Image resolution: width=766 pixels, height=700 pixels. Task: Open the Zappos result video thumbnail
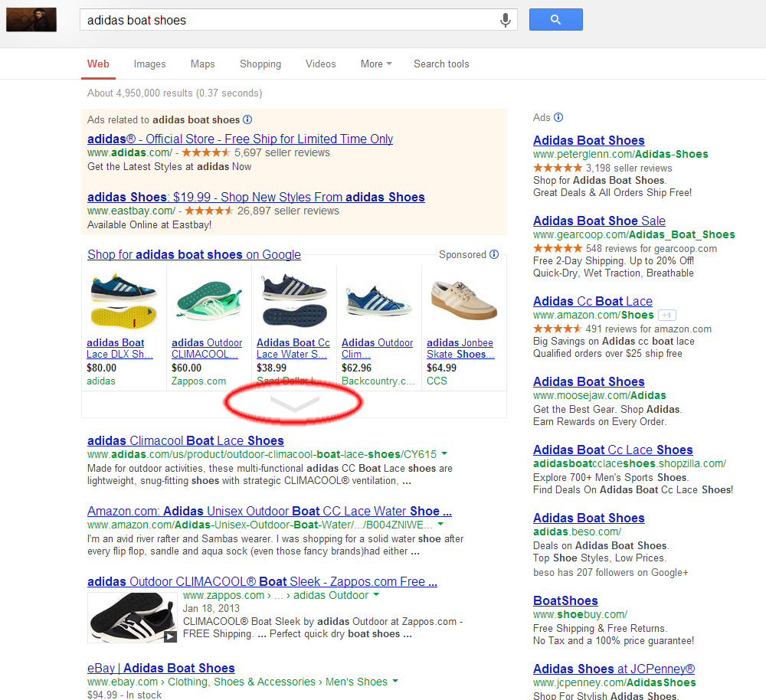[131, 617]
